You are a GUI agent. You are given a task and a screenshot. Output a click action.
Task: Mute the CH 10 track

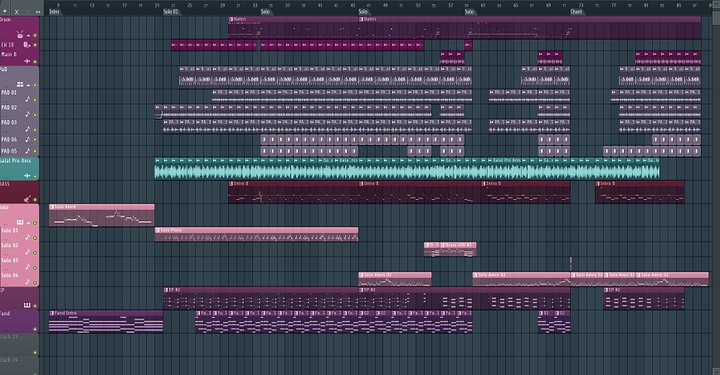pos(35,45)
